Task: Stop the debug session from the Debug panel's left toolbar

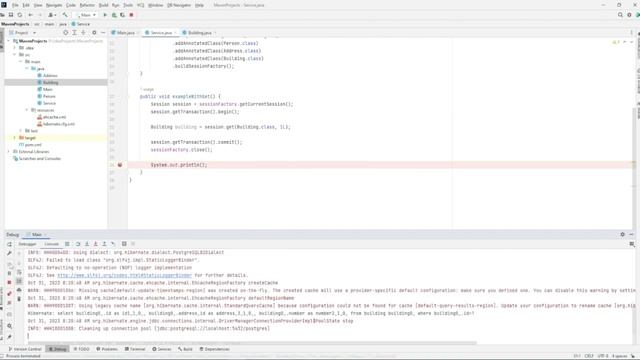Action: tap(9, 282)
